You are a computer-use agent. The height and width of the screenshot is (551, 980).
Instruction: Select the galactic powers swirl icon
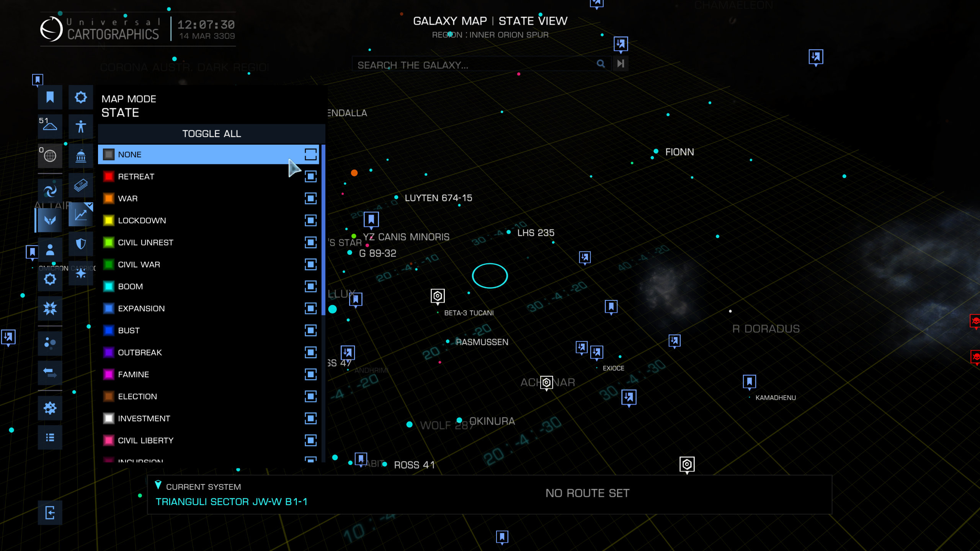(50, 191)
